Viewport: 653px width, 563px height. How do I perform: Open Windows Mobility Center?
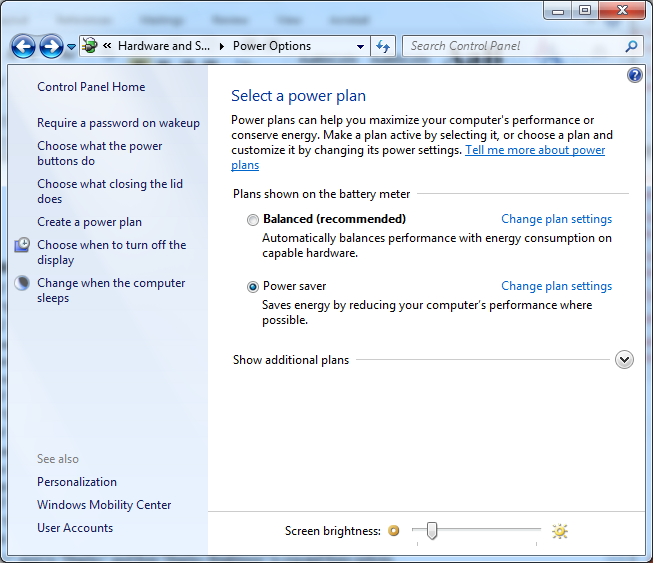click(104, 505)
